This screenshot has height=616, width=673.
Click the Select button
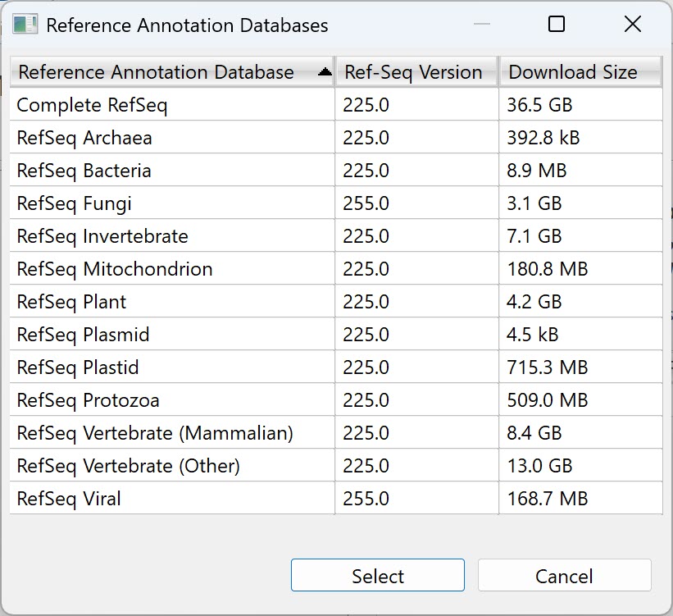pyautogui.click(x=378, y=575)
